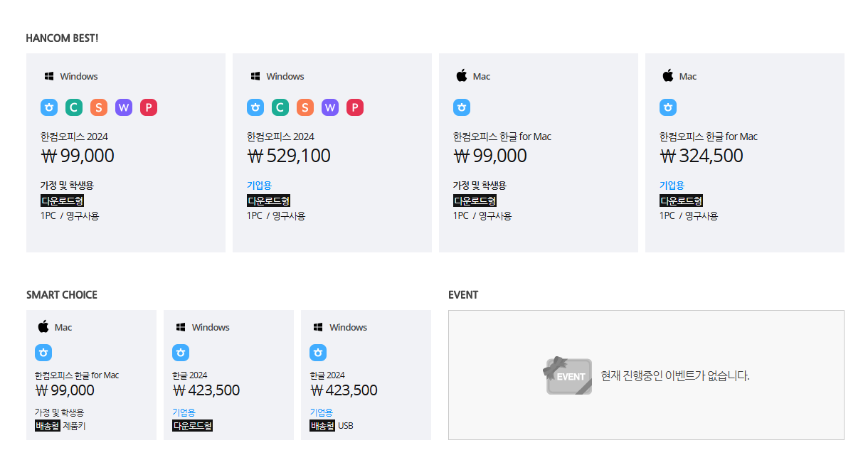The width and height of the screenshot is (868, 465).
Task: Click the Windows logo in 한글 2024 USB card
Action: pyautogui.click(x=319, y=327)
